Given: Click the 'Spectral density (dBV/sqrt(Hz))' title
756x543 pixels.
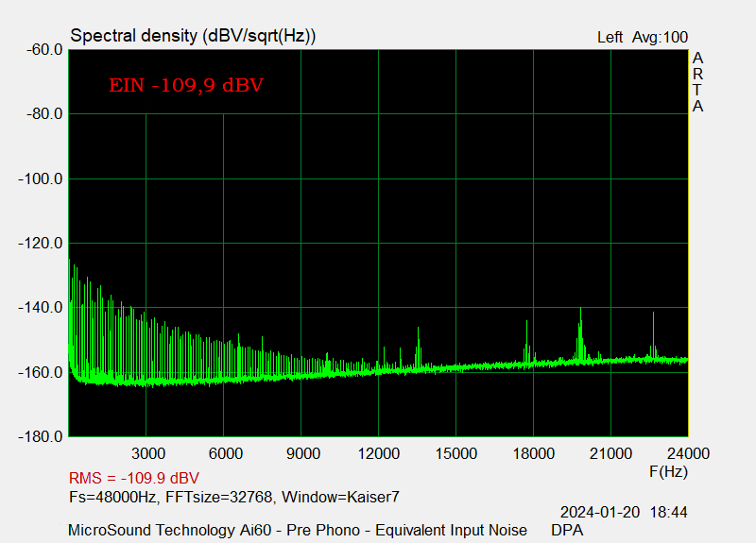Looking at the screenshot, I should coord(193,36).
